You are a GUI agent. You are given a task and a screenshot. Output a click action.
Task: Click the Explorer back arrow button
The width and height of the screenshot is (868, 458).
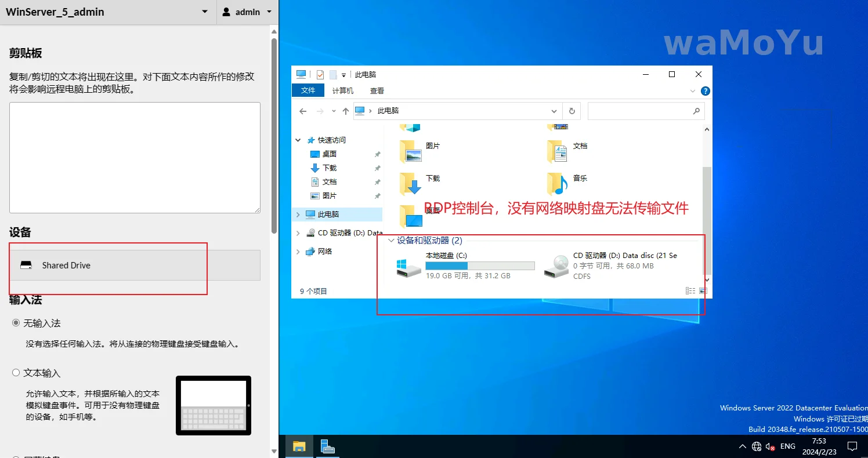tap(303, 111)
